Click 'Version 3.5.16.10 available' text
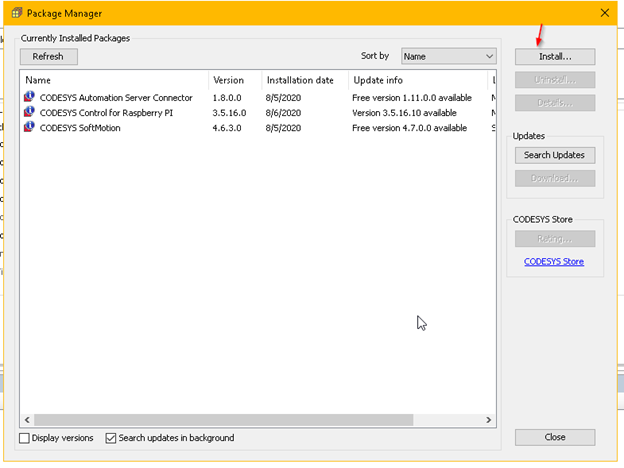Image resolution: width=624 pixels, height=468 pixels. 404,113
